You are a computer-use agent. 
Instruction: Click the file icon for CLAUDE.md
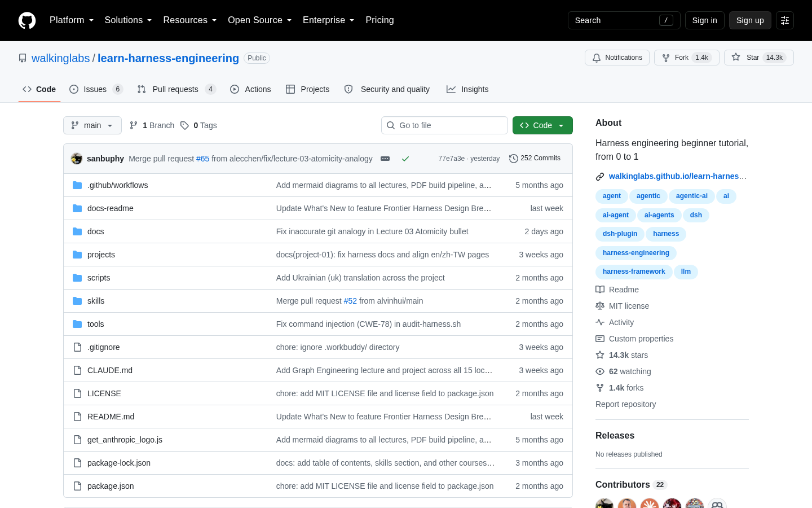point(77,370)
